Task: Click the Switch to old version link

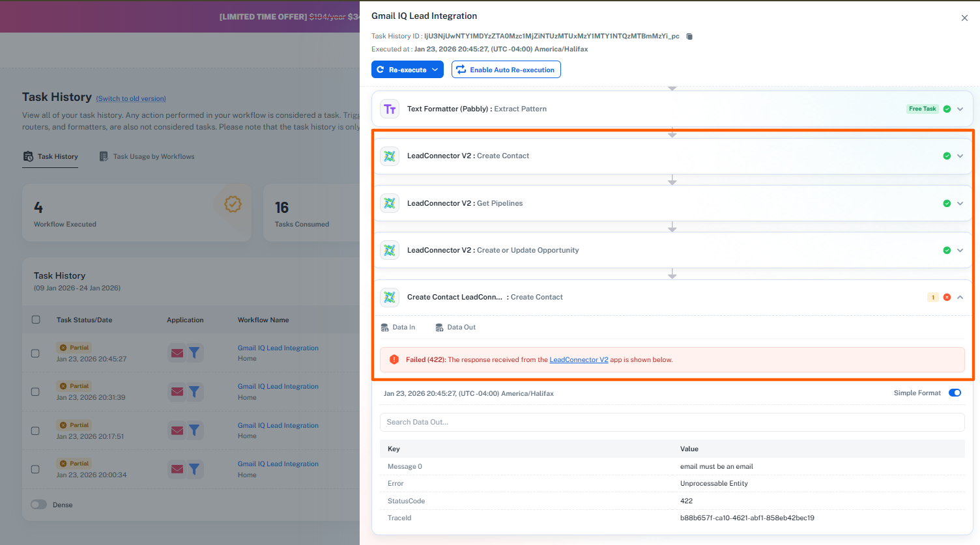Action: point(131,99)
